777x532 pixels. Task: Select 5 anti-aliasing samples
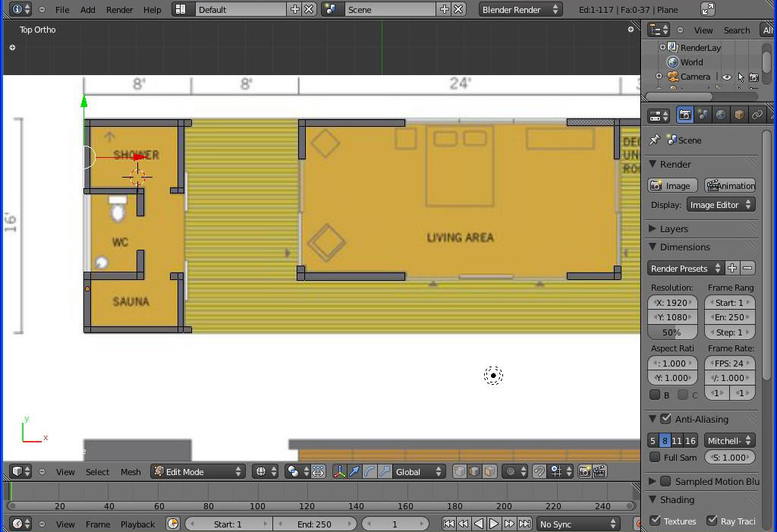point(653,440)
